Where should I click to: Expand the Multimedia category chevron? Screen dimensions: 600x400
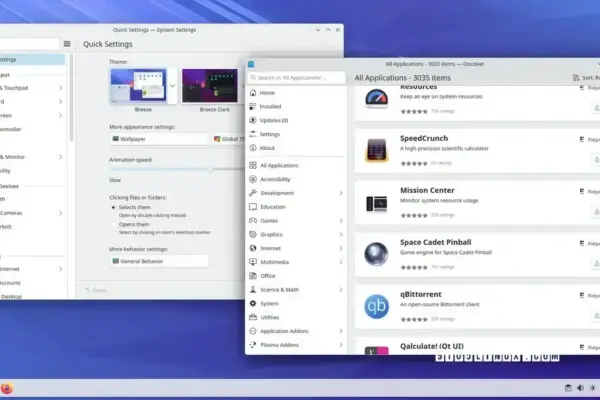[x=341, y=262]
